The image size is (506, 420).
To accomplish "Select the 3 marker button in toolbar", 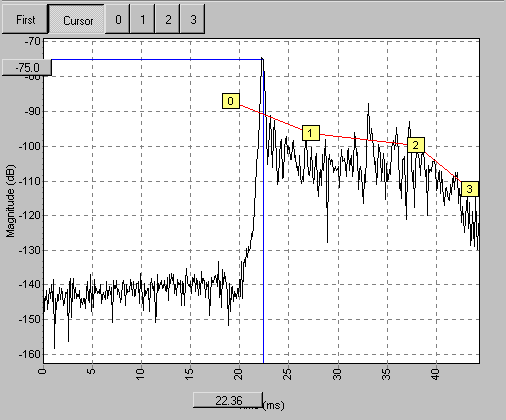I will (193, 19).
